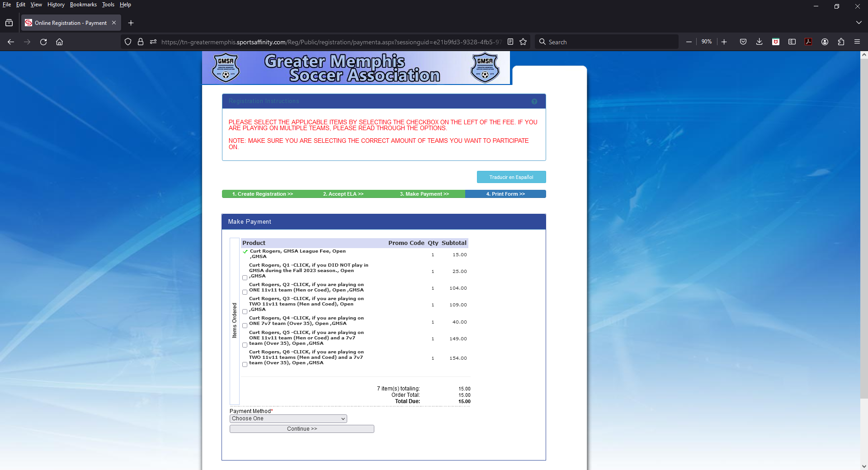
Task: Open the downloads panel
Action: (759, 42)
